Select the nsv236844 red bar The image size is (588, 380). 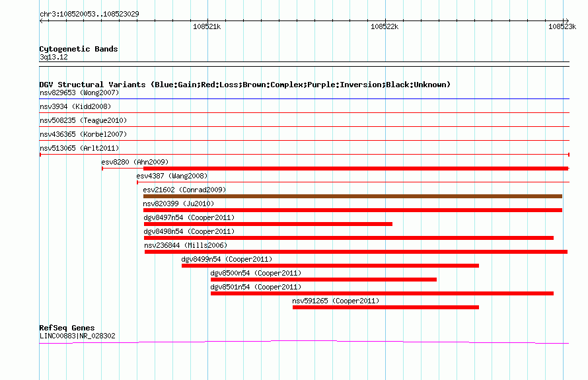click(x=356, y=252)
